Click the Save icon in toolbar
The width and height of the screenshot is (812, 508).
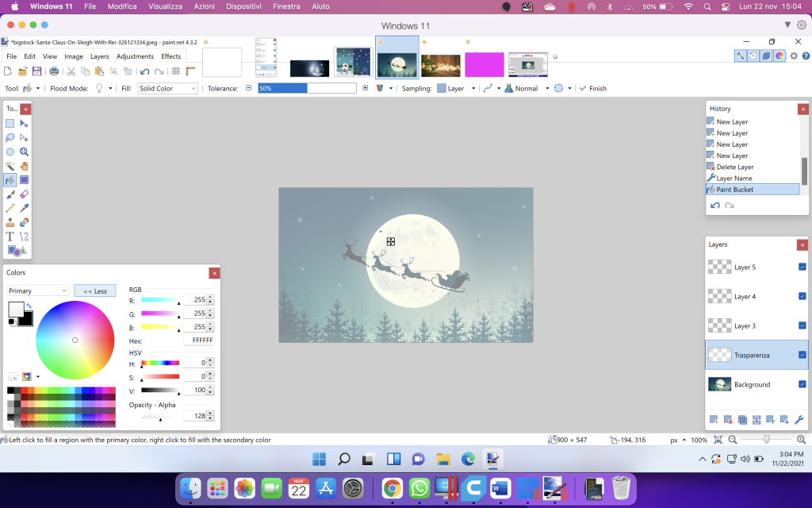coord(36,71)
